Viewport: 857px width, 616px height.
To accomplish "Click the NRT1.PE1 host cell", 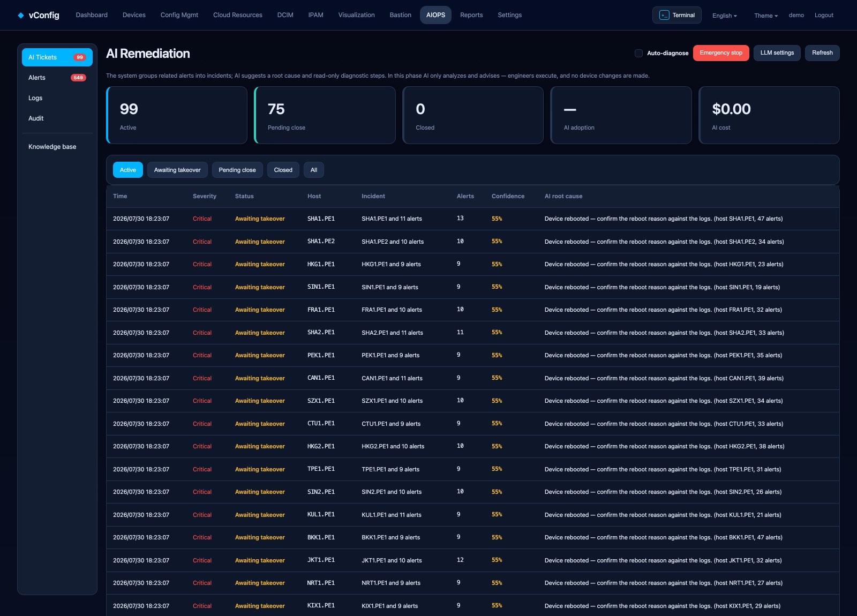I will point(321,583).
